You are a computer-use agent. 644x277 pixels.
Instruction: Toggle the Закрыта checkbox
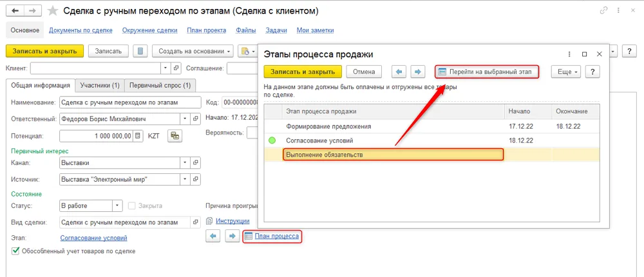click(131, 206)
